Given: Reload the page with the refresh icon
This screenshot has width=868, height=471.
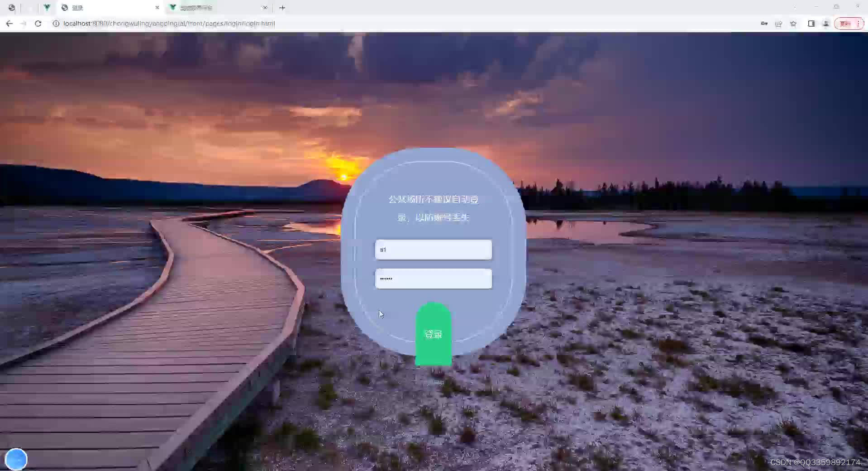Looking at the screenshot, I should pos(38,24).
